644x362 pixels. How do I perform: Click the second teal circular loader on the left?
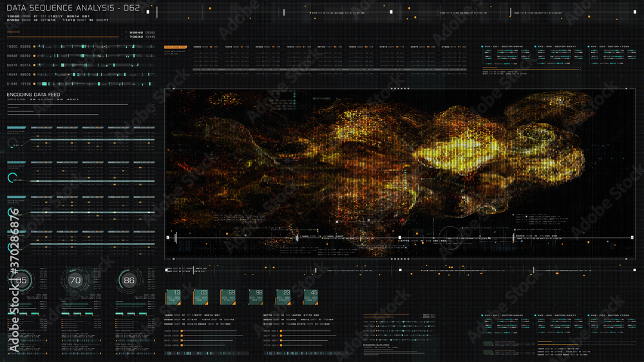pyautogui.click(x=12, y=178)
